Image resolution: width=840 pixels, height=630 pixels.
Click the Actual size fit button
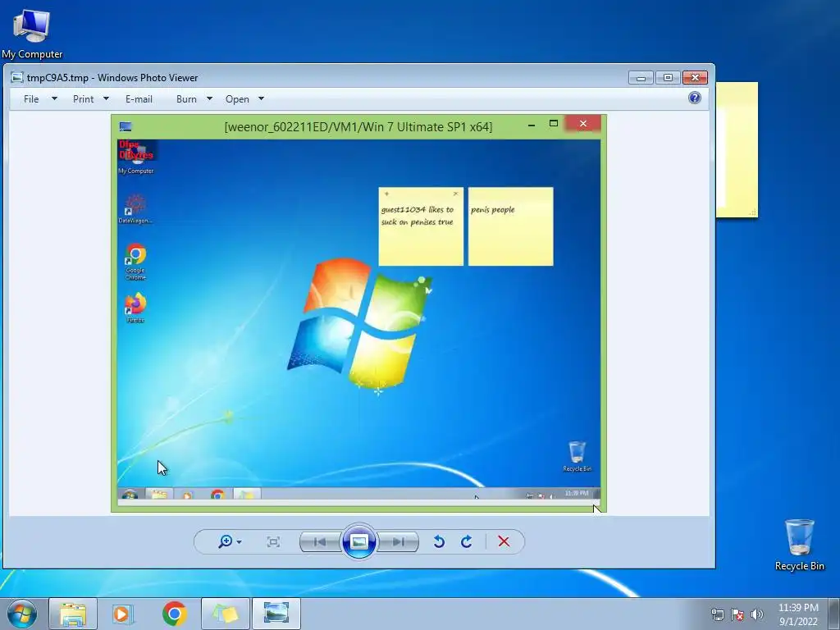pyautogui.click(x=273, y=541)
